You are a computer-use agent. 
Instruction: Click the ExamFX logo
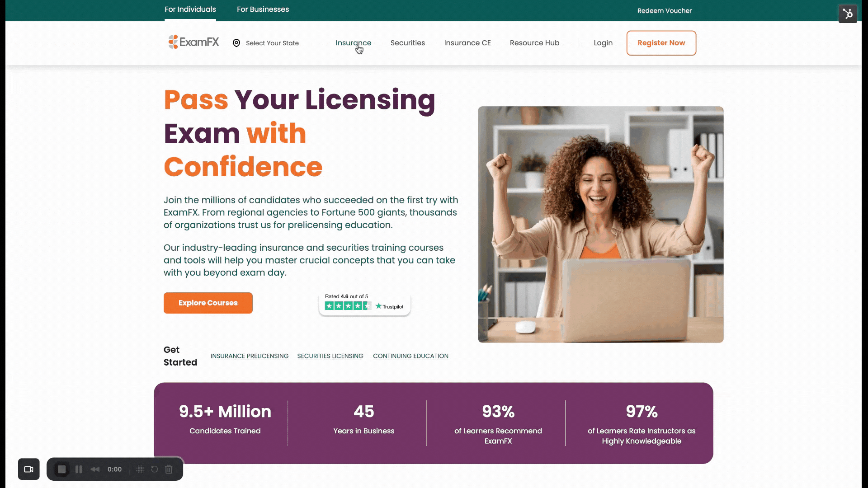point(193,42)
